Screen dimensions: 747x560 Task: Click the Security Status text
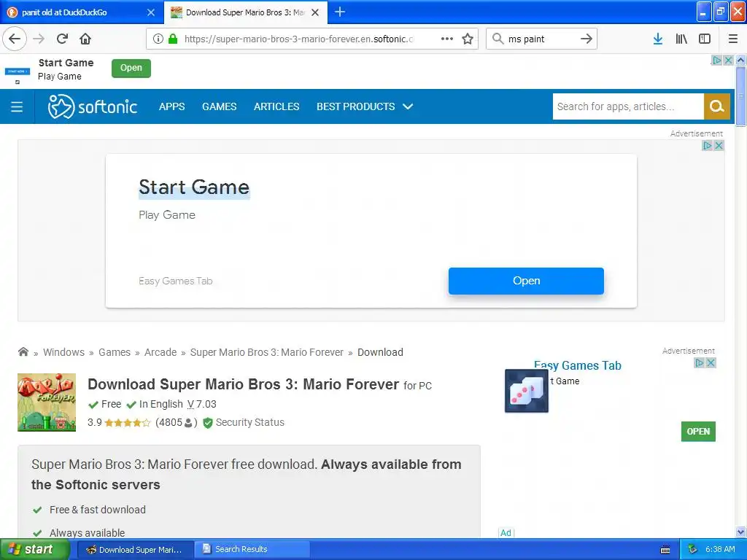pos(250,422)
